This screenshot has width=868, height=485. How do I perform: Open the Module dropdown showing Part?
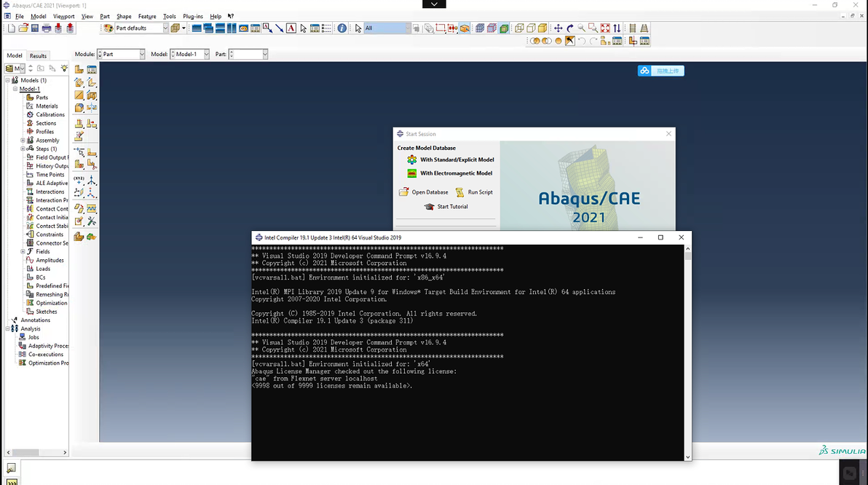[121, 55]
